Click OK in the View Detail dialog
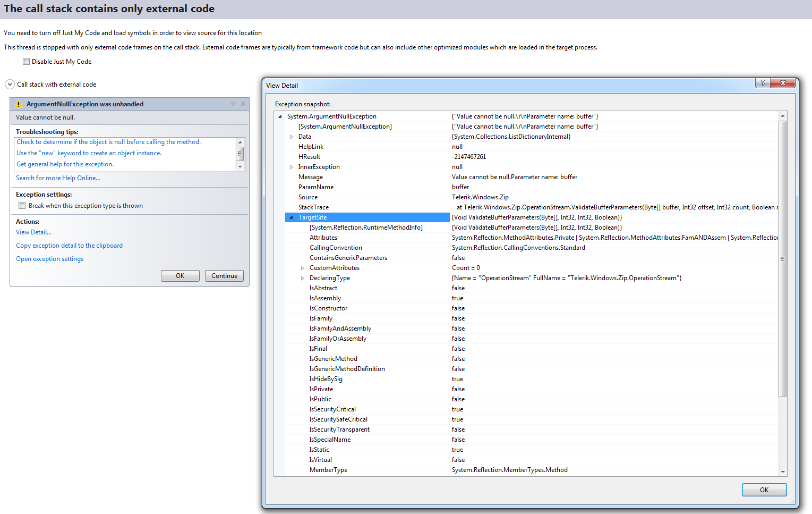Viewport: 812px width, 514px height. (x=764, y=490)
